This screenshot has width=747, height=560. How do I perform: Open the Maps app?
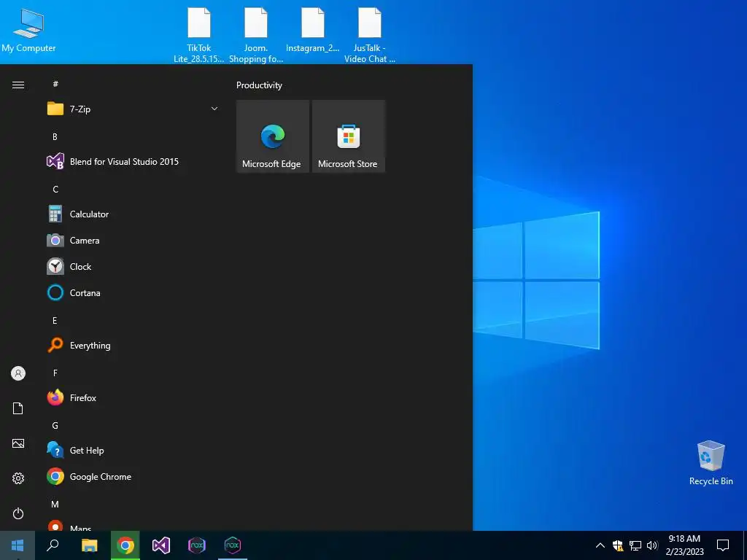[x=133, y=526]
